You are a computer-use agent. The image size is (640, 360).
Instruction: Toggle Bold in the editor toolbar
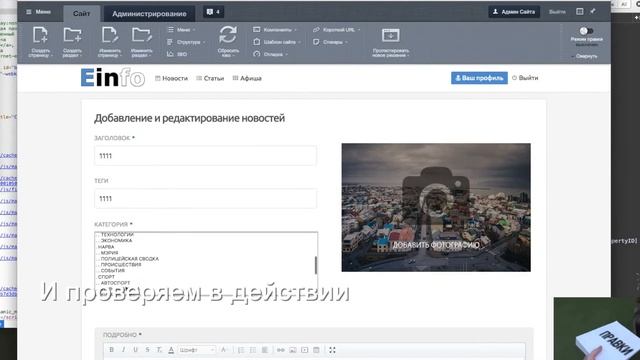111,350
